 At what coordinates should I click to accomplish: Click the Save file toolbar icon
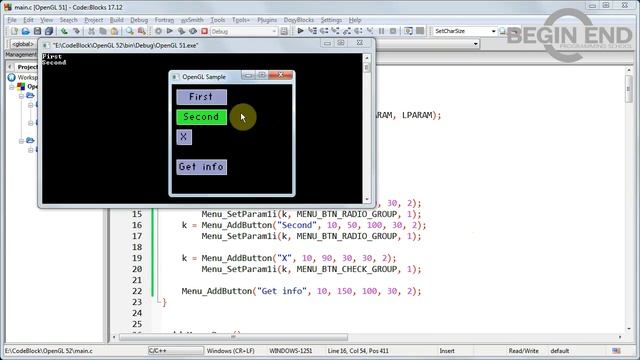click(38, 31)
